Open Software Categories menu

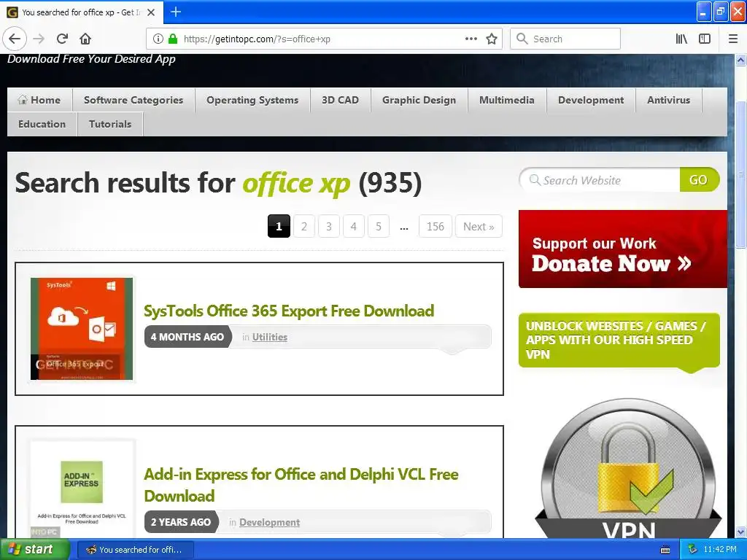[133, 100]
